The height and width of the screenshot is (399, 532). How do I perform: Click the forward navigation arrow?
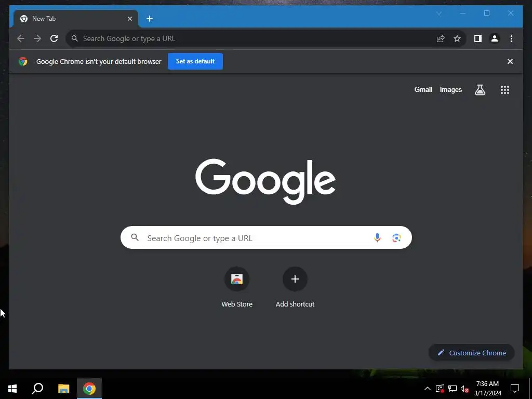coord(37,38)
